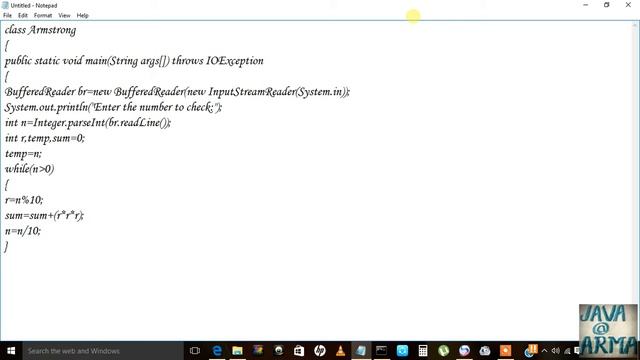This screenshot has height=360, width=640.
Task: Click the vertical scrollbar of Notepad
Action: tap(636, 180)
